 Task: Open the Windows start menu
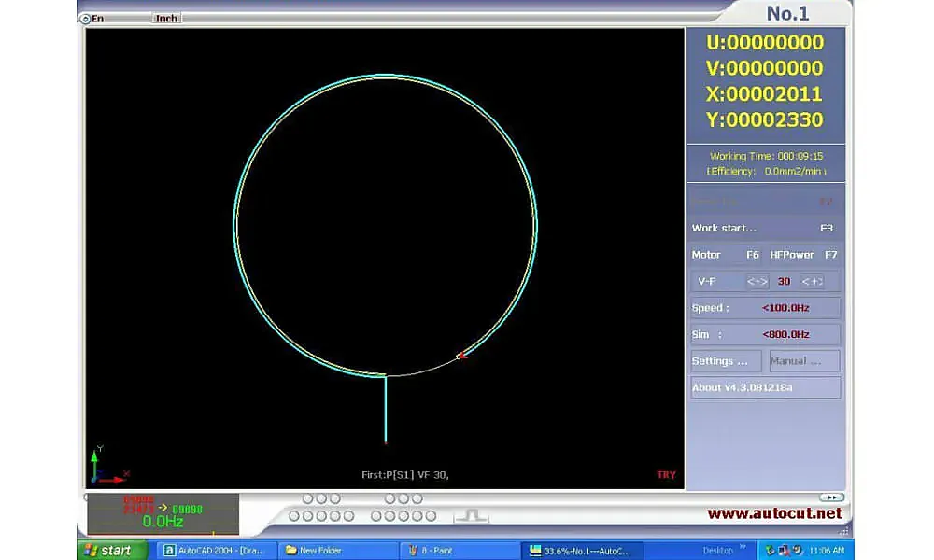pos(113,551)
